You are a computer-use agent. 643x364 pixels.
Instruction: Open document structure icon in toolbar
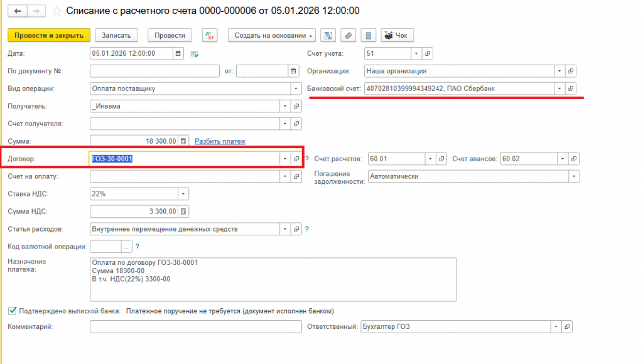tap(328, 35)
